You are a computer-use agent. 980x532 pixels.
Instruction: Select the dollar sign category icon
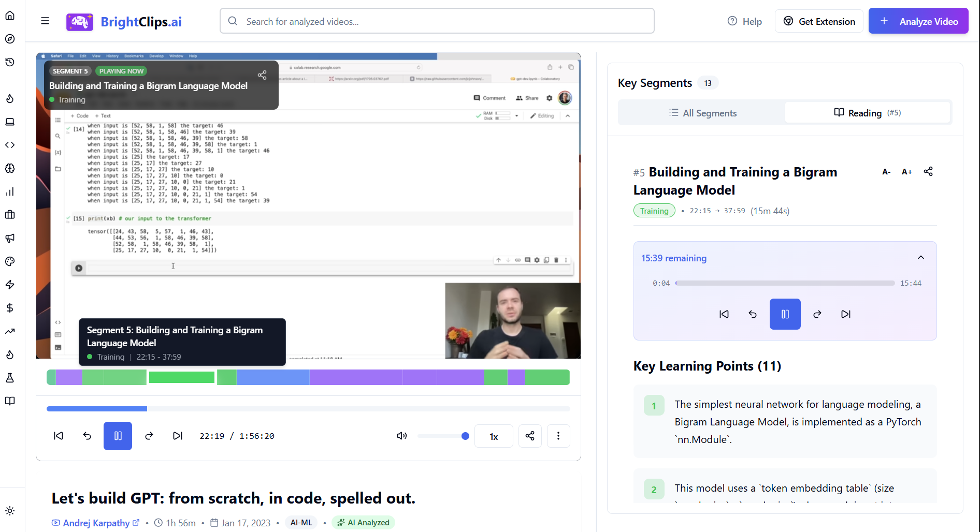click(x=10, y=308)
